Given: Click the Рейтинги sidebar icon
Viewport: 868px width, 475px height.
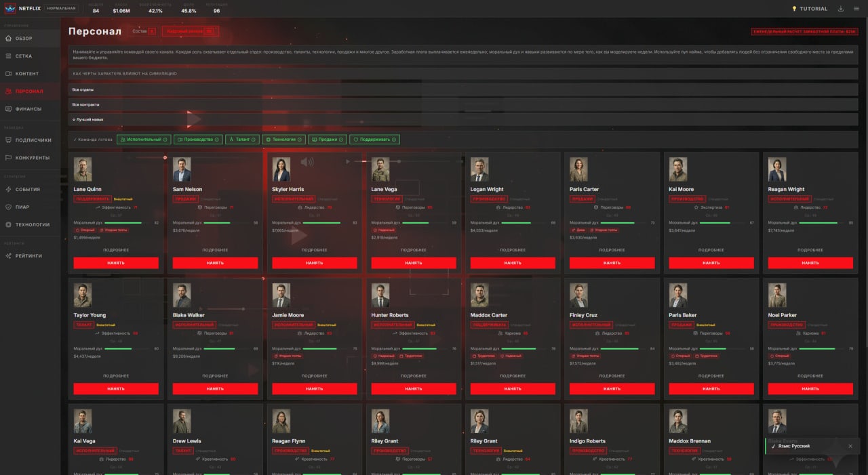Looking at the screenshot, I should click(8, 255).
